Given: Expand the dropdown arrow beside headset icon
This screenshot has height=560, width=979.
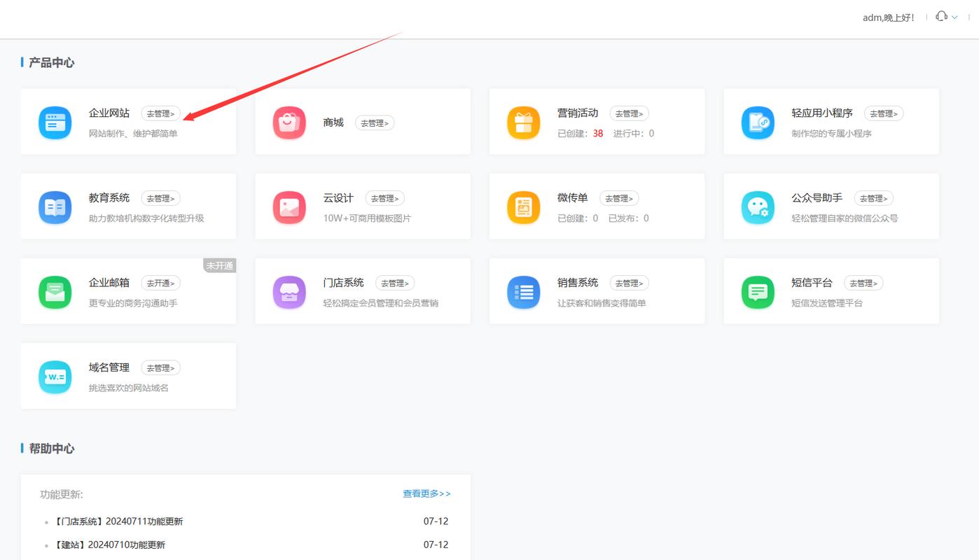Looking at the screenshot, I should click(x=954, y=17).
